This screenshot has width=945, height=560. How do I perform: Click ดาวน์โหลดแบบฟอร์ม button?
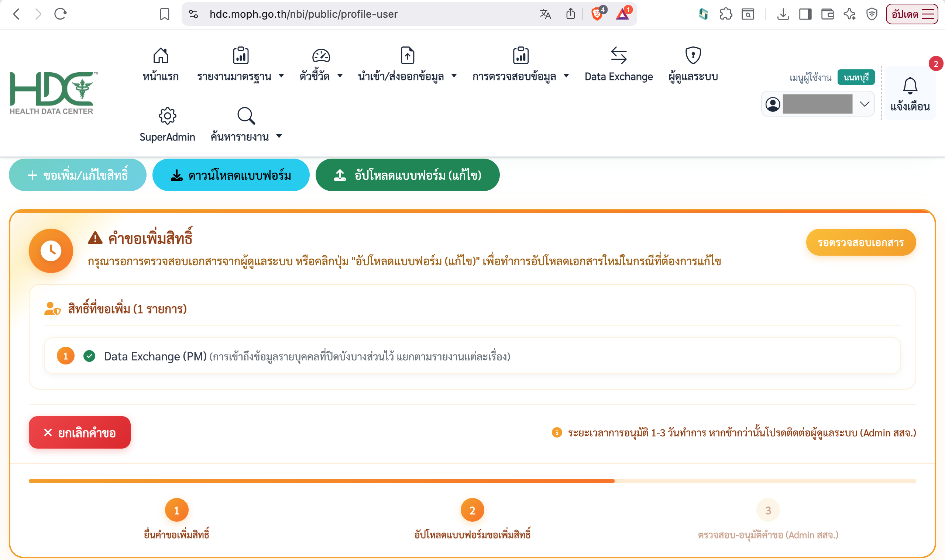click(231, 175)
